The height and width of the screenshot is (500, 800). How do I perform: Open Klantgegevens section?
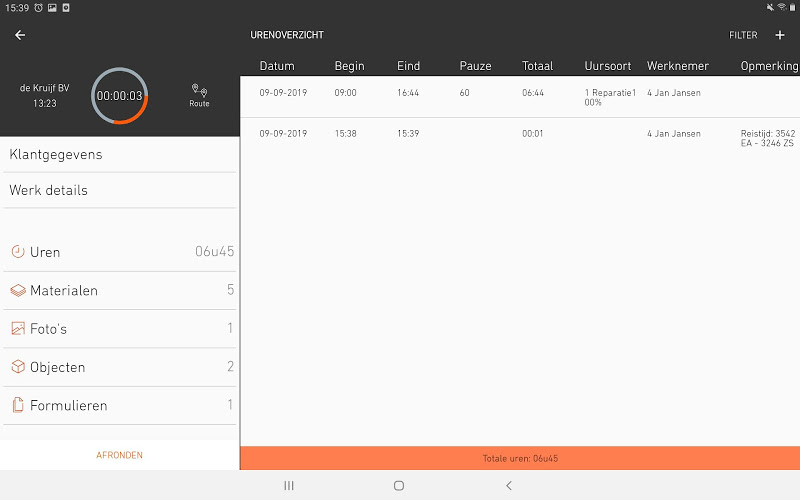[119, 155]
